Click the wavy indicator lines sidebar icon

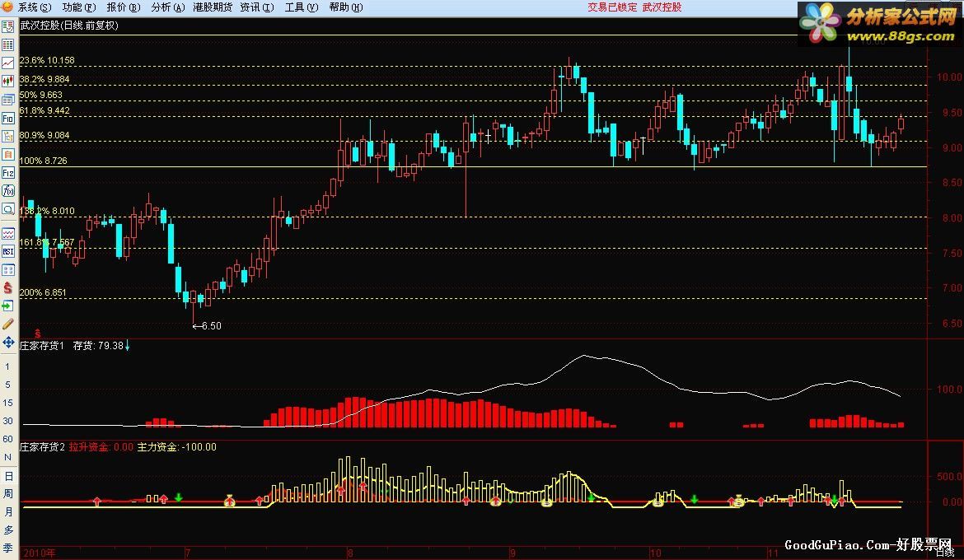coord(8,234)
